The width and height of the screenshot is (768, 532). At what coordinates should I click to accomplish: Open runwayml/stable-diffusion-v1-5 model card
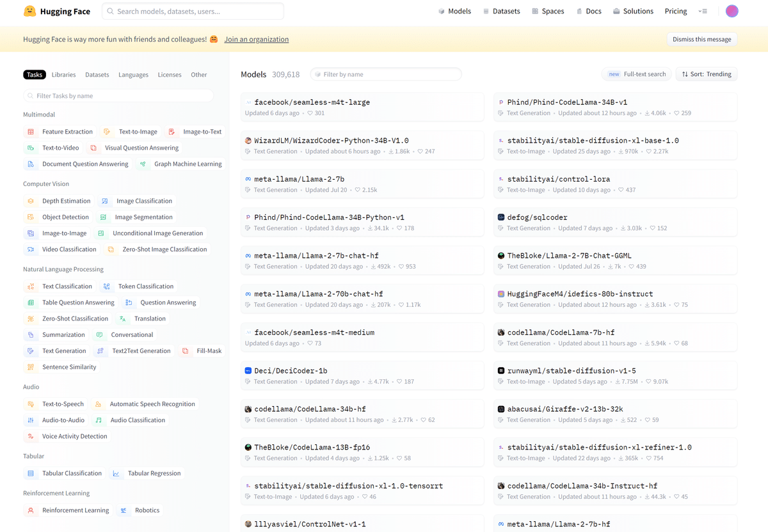point(615,375)
